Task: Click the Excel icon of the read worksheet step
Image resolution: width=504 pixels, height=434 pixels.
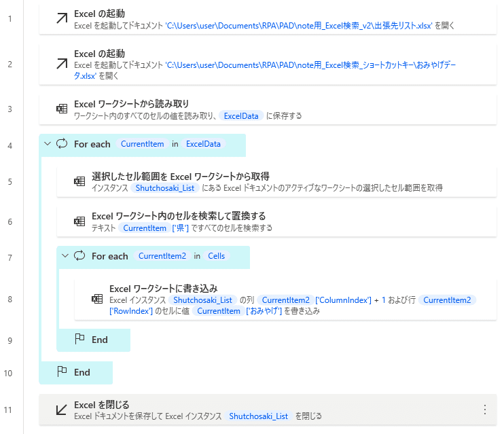Action: [x=62, y=109]
